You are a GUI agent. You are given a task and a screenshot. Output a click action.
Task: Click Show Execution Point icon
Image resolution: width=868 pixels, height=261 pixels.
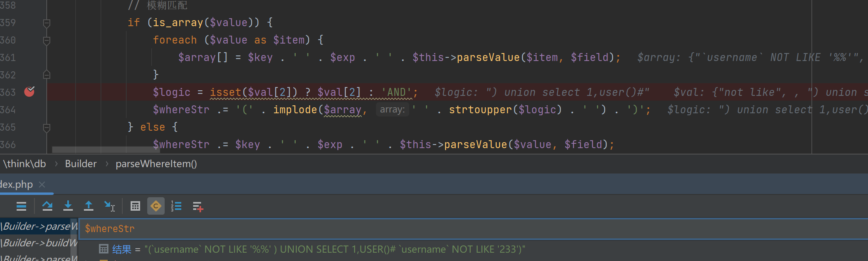21,206
